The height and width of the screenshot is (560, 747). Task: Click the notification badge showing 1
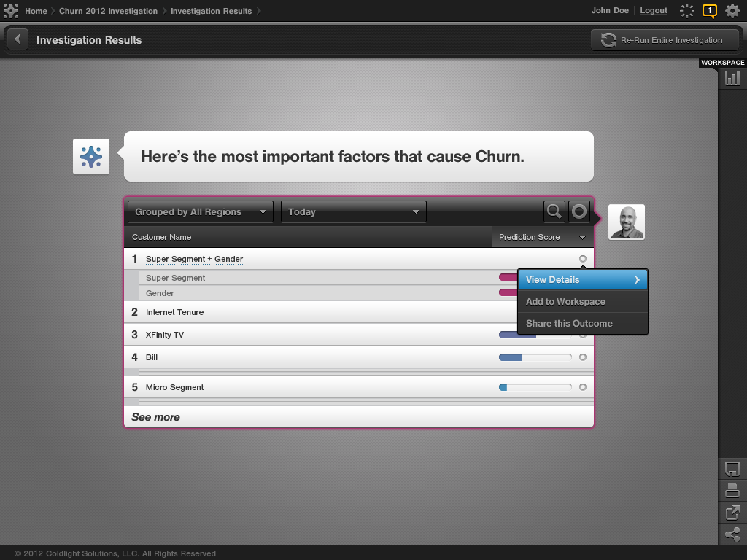[x=709, y=11]
